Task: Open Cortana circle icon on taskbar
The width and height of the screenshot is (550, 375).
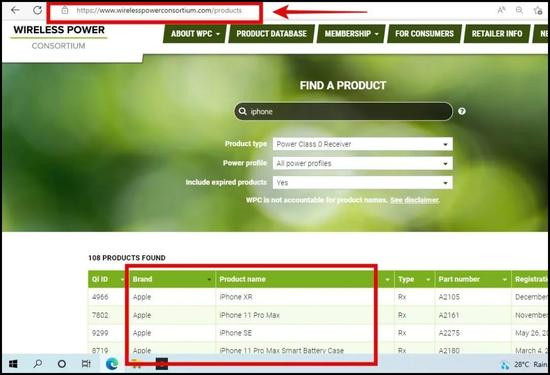Action: click(x=62, y=364)
